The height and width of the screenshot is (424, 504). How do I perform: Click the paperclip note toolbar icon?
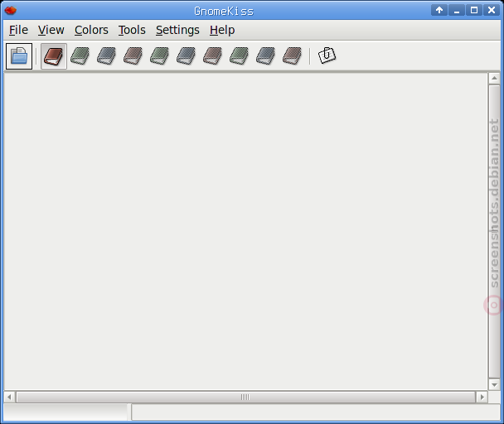pos(327,55)
